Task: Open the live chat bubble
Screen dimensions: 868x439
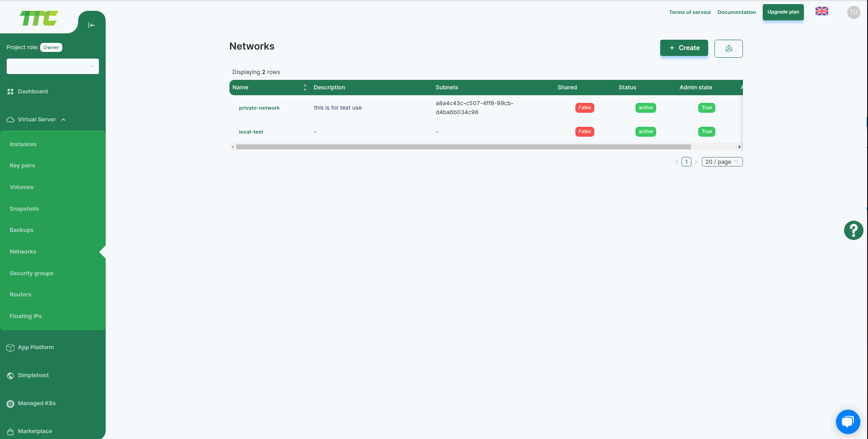Action: [848, 422]
